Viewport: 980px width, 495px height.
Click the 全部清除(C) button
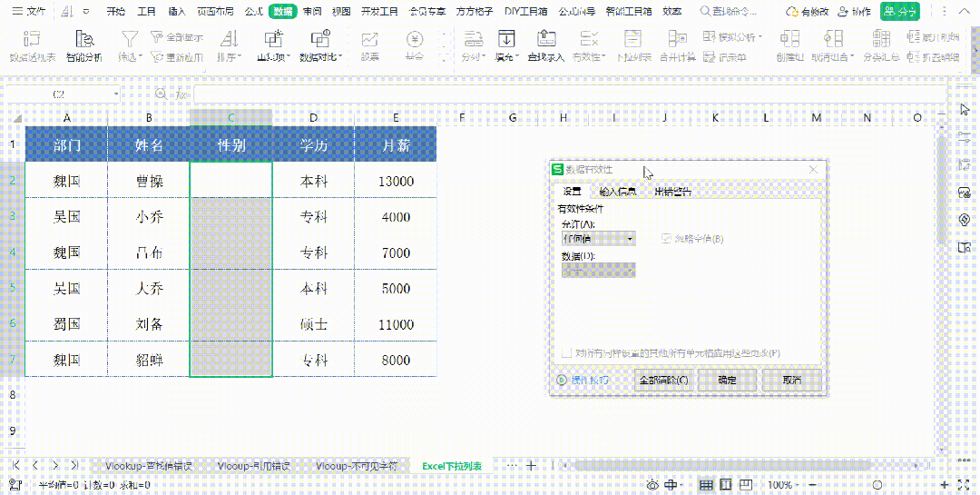(664, 380)
